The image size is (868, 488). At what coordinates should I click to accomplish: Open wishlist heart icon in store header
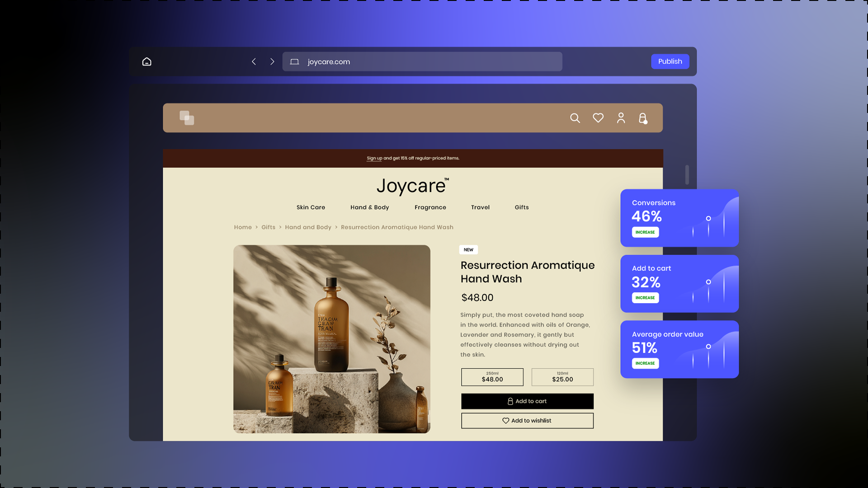598,118
